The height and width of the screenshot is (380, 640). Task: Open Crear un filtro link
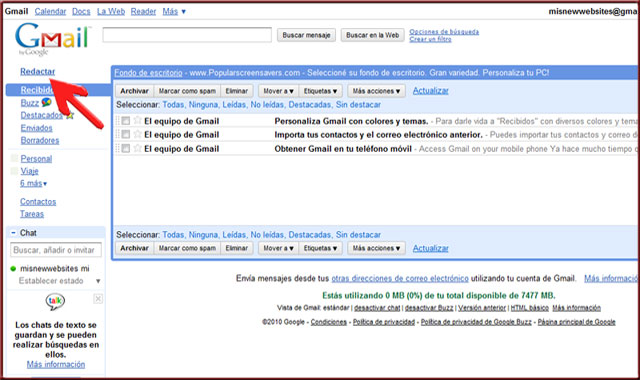tap(430, 39)
